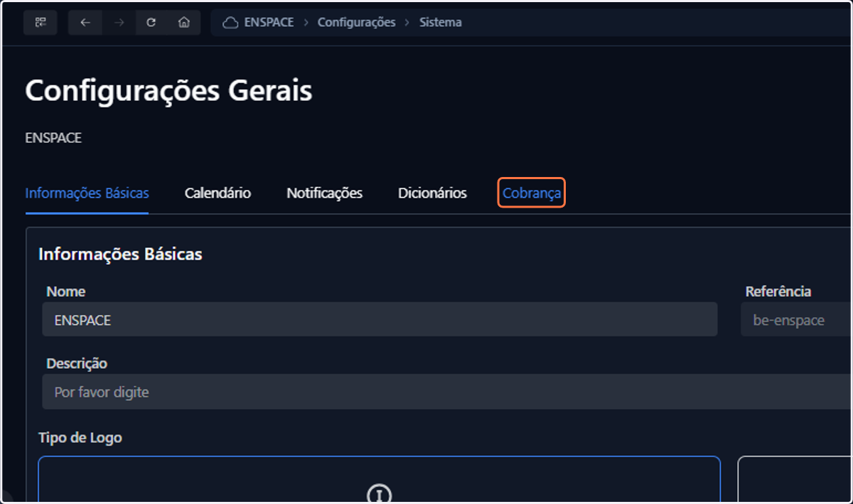Go forward with the right arrow

pyautogui.click(x=119, y=23)
